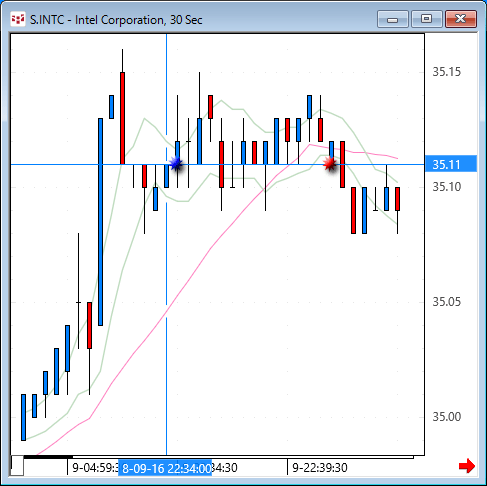Close the S.INTC chart window

coord(461,19)
